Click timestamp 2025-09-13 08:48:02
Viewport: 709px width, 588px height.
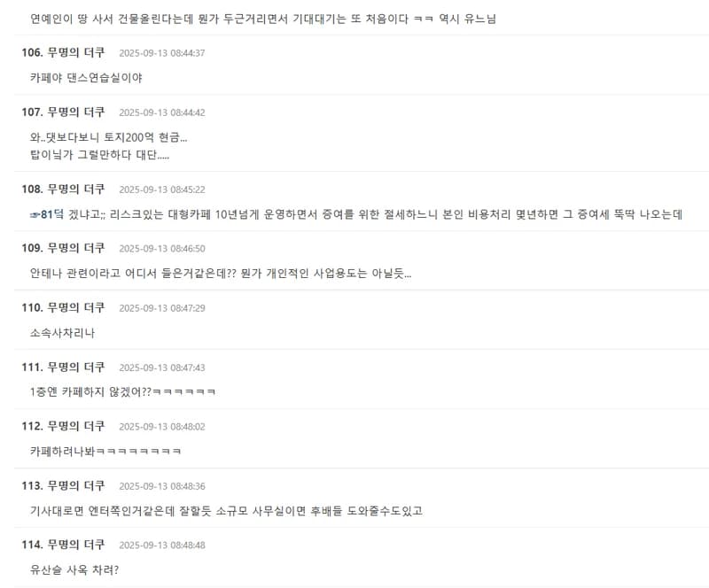click(162, 427)
